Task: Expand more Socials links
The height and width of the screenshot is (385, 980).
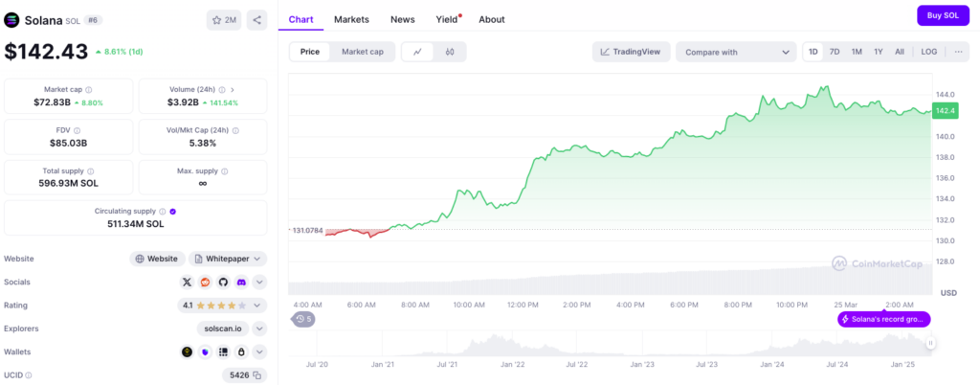Action: click(259, 283)
